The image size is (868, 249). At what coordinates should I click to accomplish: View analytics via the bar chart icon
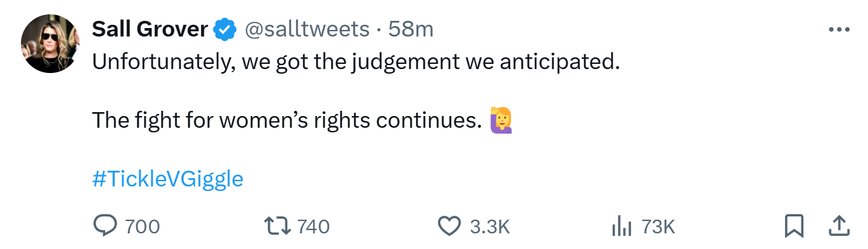(620, 226)
